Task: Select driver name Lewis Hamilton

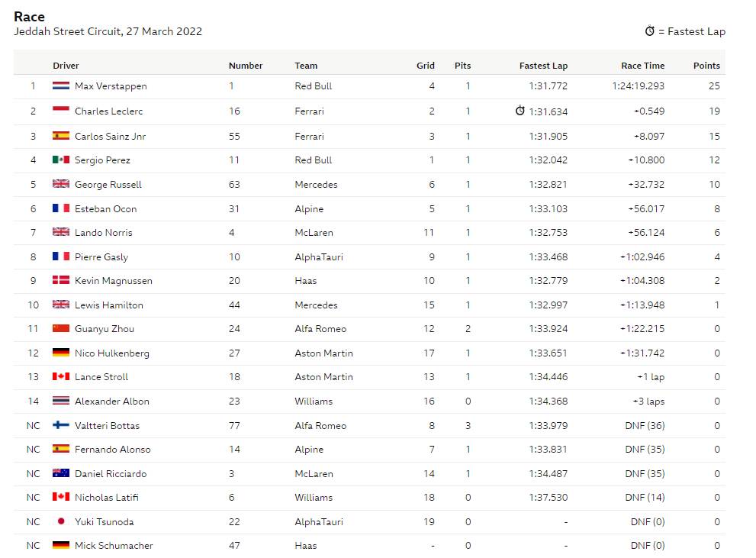Action: (109, 305)
